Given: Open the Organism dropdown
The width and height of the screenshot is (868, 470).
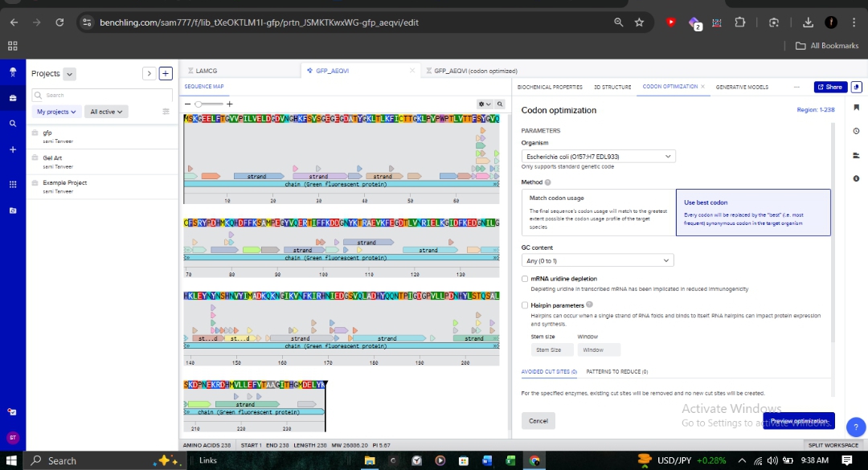Looking at the screenshot, I should pos(598,156).
